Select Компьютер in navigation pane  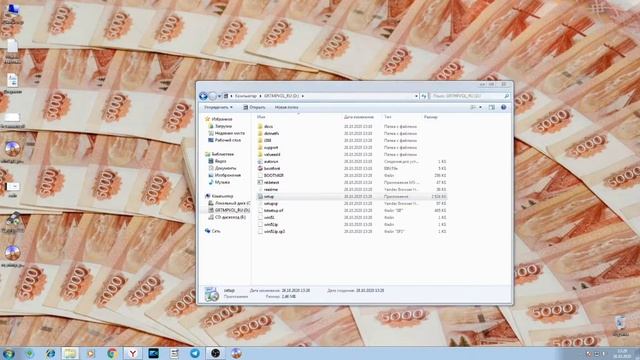coord(222,196)
